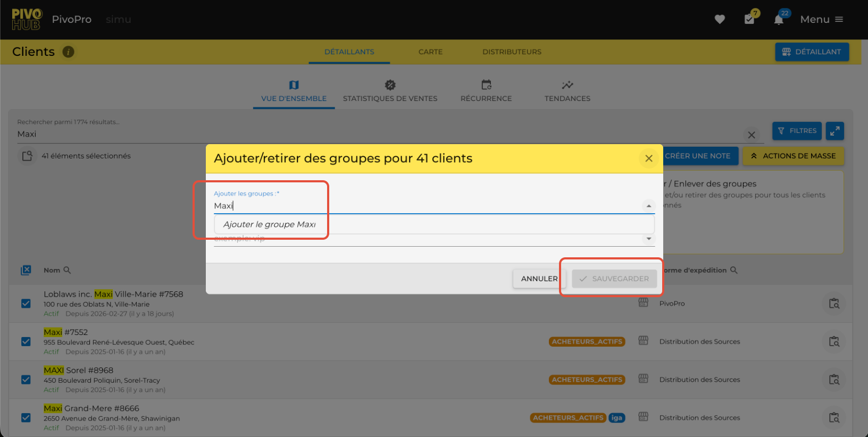The width and height of the screenshot is (868, 437).
Task: Click the SAUVEGARDER button
Action: 614,279
